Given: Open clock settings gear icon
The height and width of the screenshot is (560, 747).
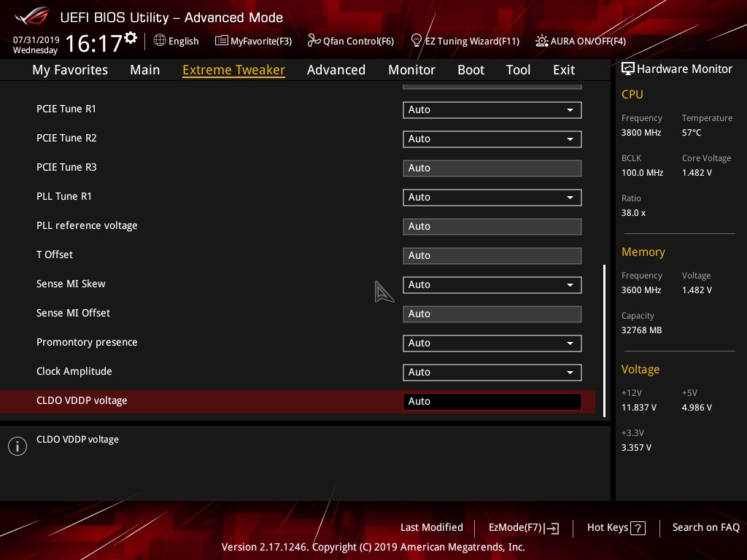Looking at the screenshot, I should pos(131,38).
